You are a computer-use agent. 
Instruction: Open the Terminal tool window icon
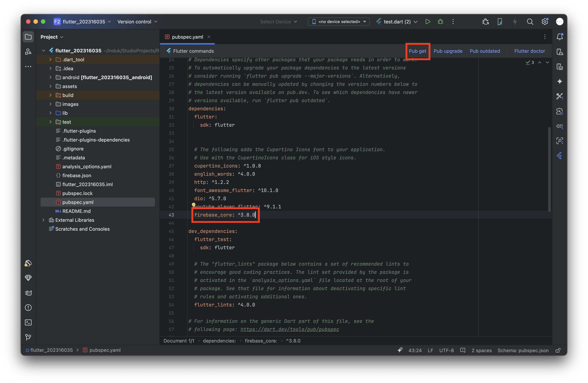point(28,322)
